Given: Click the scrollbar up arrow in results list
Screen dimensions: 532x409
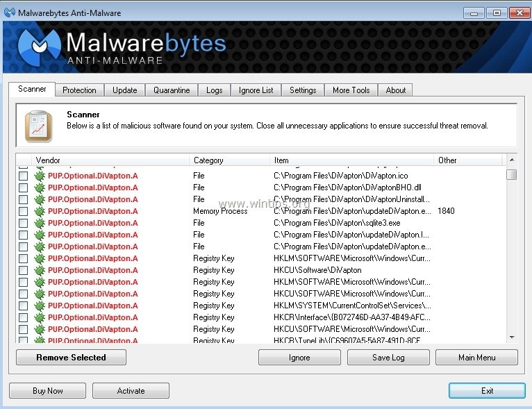Looking at the screenshot, I should (512, 160).
